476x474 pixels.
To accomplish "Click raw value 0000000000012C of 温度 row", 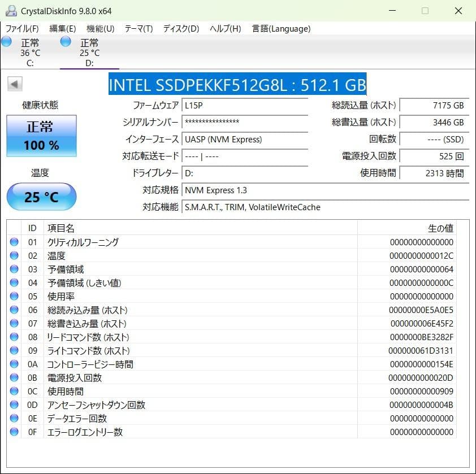I will click(421, 256).
